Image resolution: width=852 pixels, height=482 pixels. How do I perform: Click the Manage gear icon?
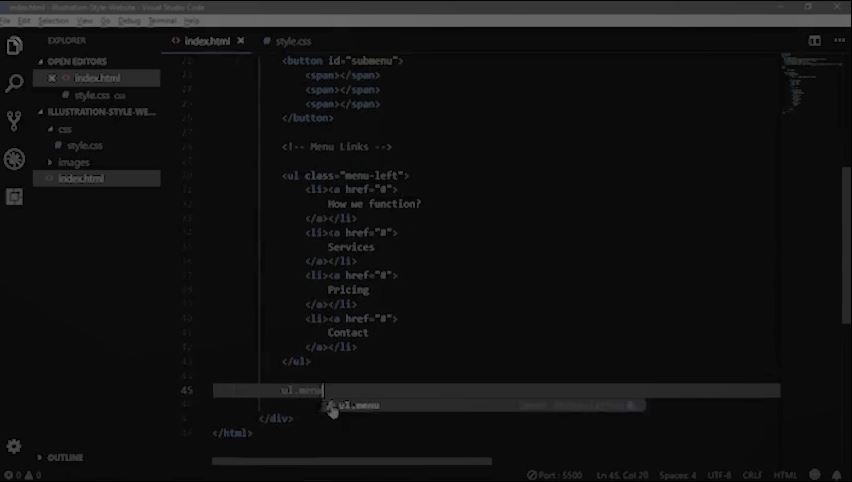click(x=14, y=446)
